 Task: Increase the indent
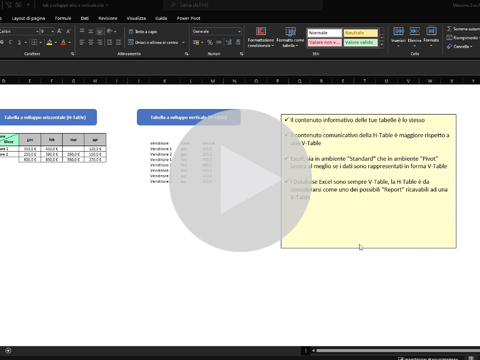tap(118, 42)
